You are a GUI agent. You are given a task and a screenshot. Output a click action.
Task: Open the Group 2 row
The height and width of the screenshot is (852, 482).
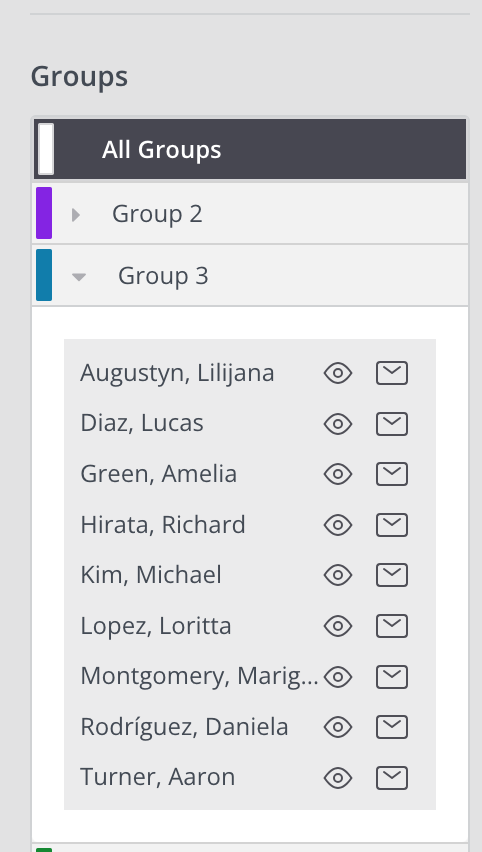[x=250, y=214]
